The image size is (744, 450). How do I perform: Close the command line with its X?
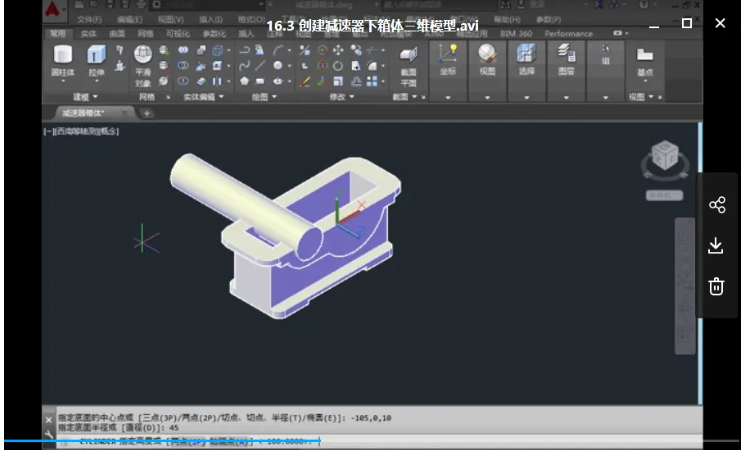[48, 420]
